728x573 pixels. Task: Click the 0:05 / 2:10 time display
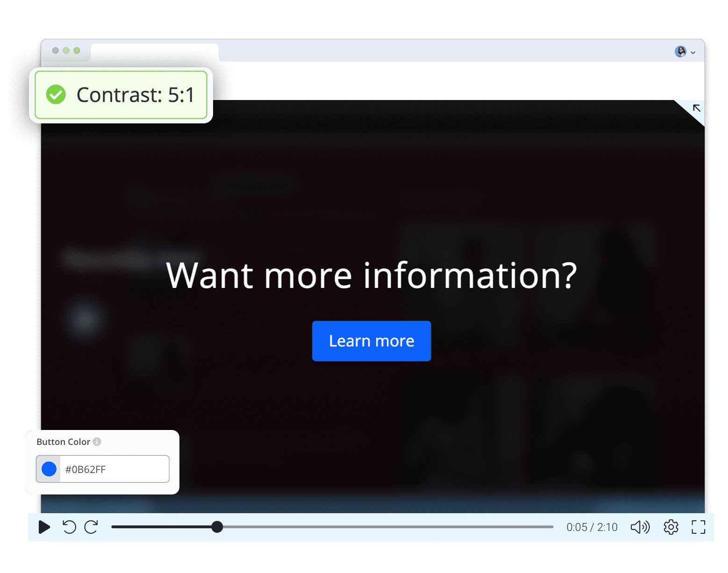(x=592, y=527)
